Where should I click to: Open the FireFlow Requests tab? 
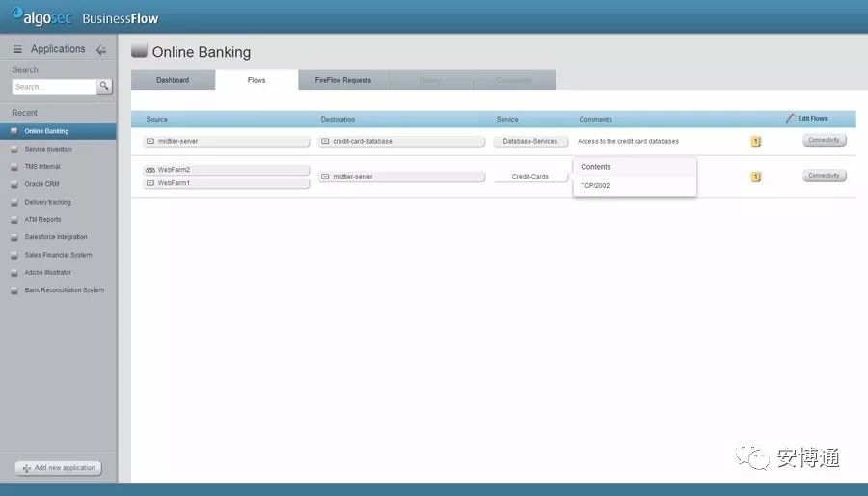342,80
